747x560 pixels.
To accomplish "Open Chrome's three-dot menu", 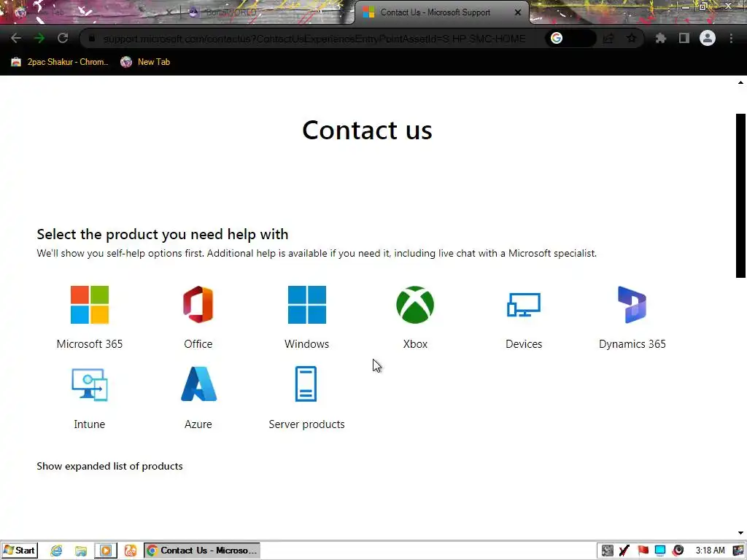I will (731, 38).
